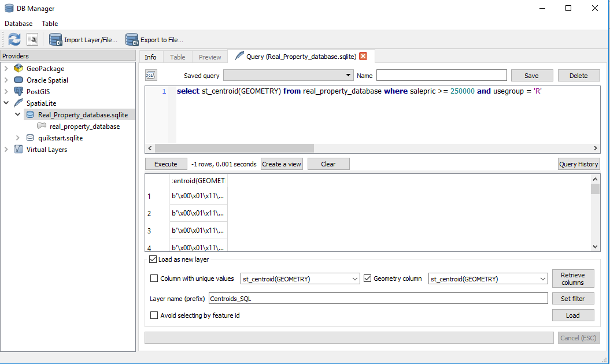Uncheck Load as new layer
Image resolution: width=610 pixels, height=364 pixels.
pyautogui.click(x=153, y=259)
